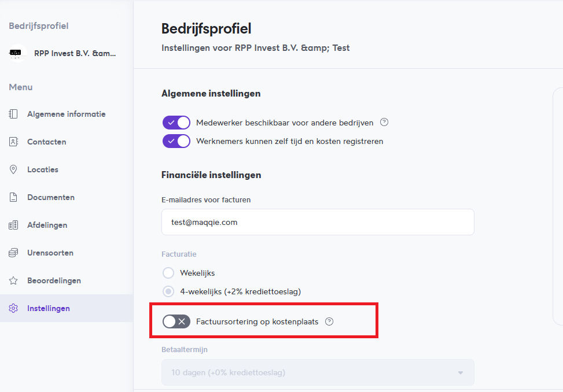Viewport: 563px width, 392px height.
Task: Go to Urensoorten in the menu
Action: [x=50, y=253]
